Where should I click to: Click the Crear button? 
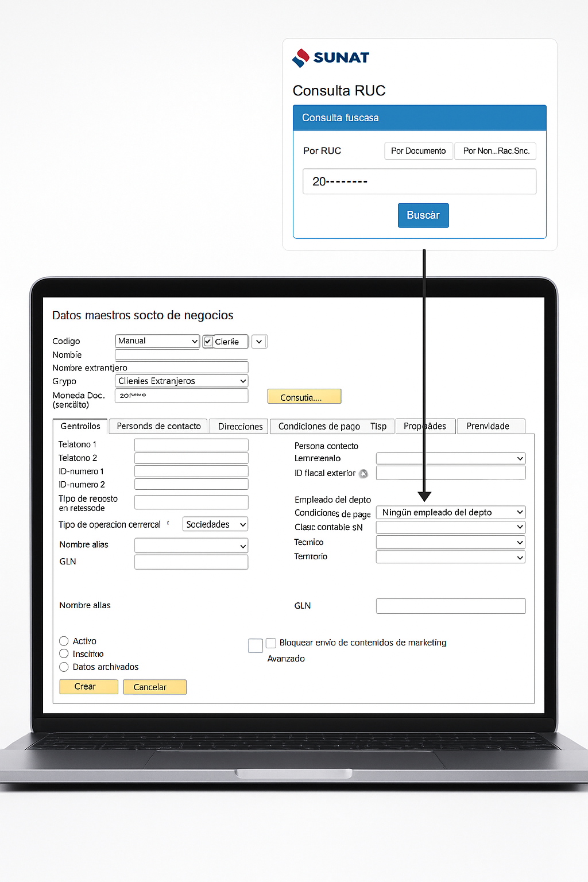(88, 687)
